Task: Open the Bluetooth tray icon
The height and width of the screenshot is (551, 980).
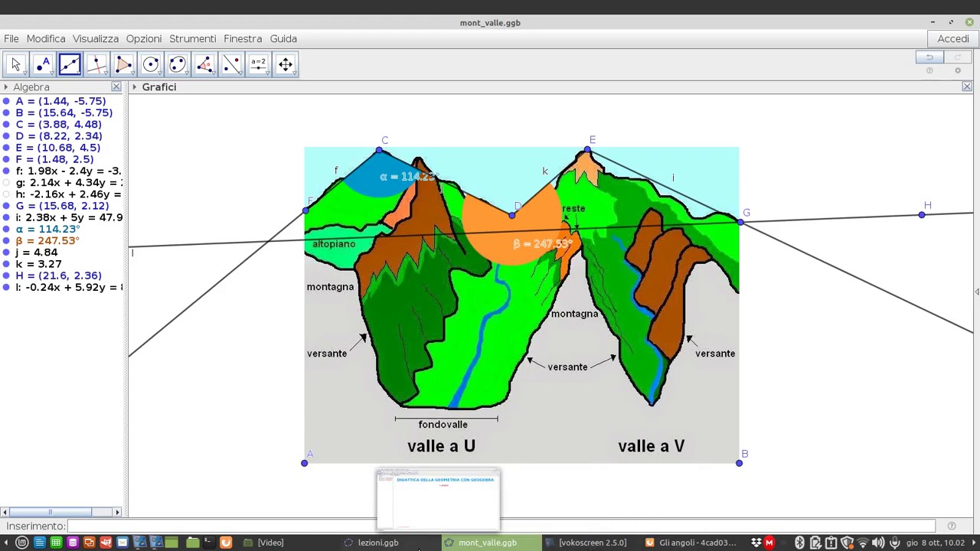Action: click(799, 543)
